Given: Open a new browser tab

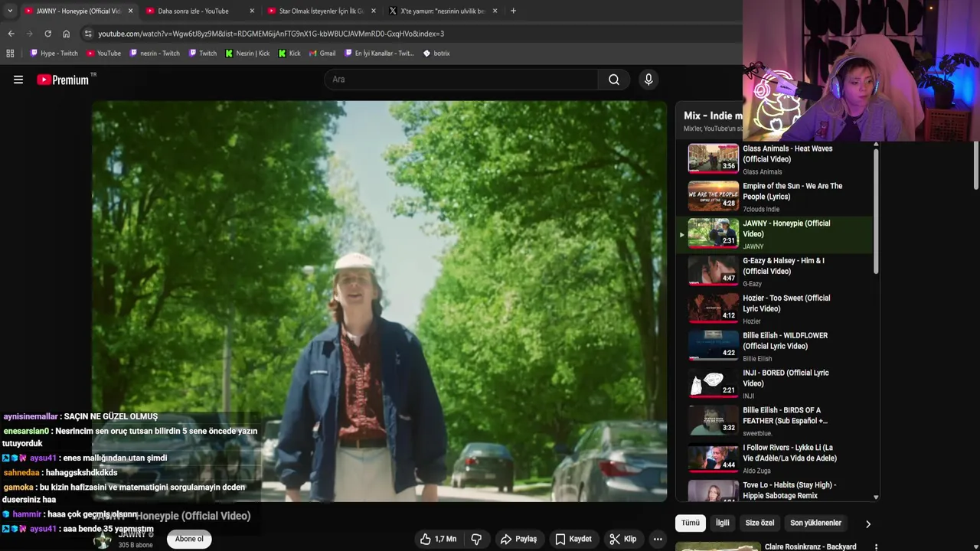Looking at the screenshot, I should [513, 11].
